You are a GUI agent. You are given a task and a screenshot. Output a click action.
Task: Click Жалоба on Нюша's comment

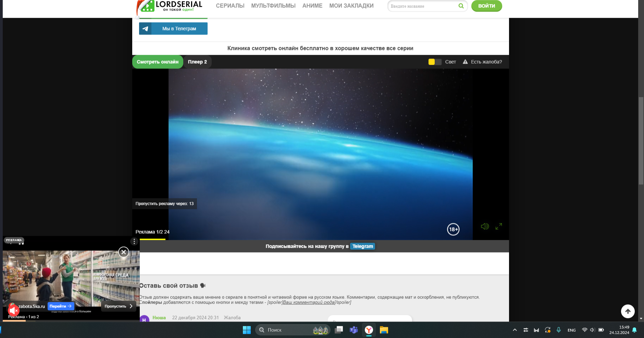232,317
